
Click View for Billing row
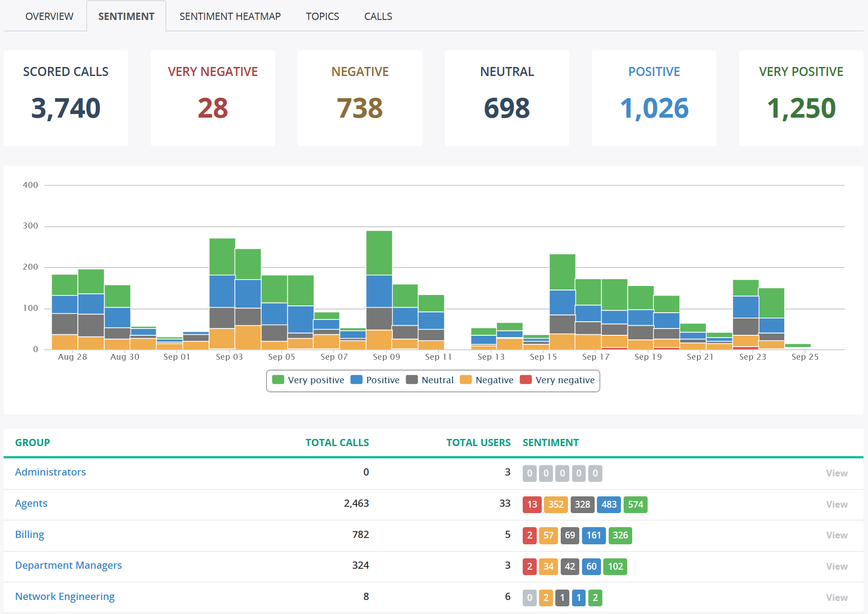(837, 535)
